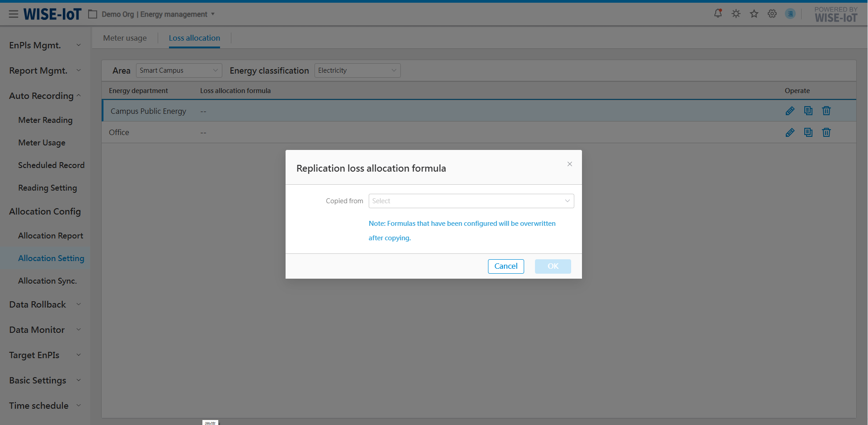Click the sun theme icon in header
The width and height of the screenshot is (868, 425).
coord(736,14)
